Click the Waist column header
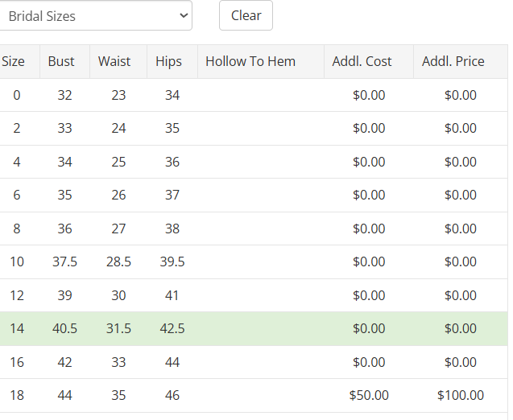The image size is (513, 420). [x=114, y=61]
